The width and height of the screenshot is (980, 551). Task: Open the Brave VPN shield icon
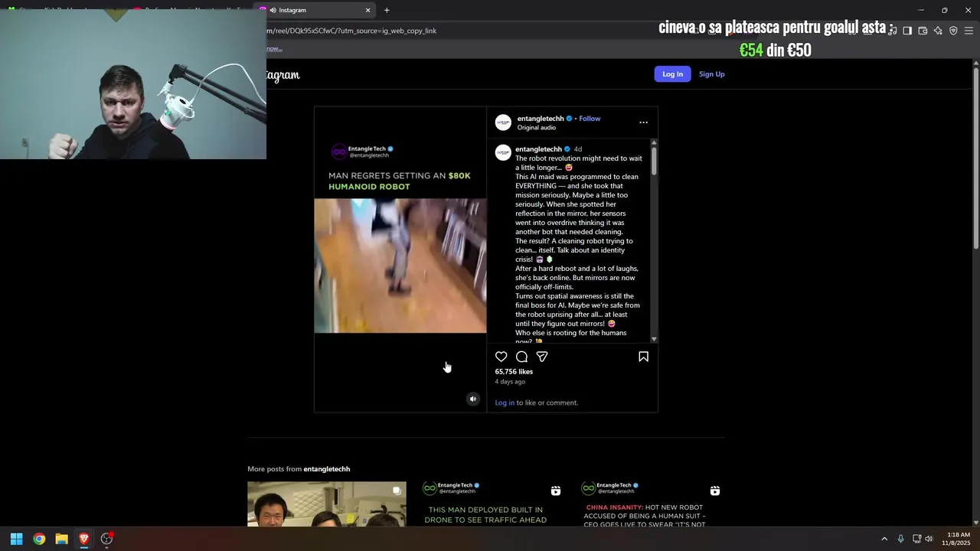953,31
